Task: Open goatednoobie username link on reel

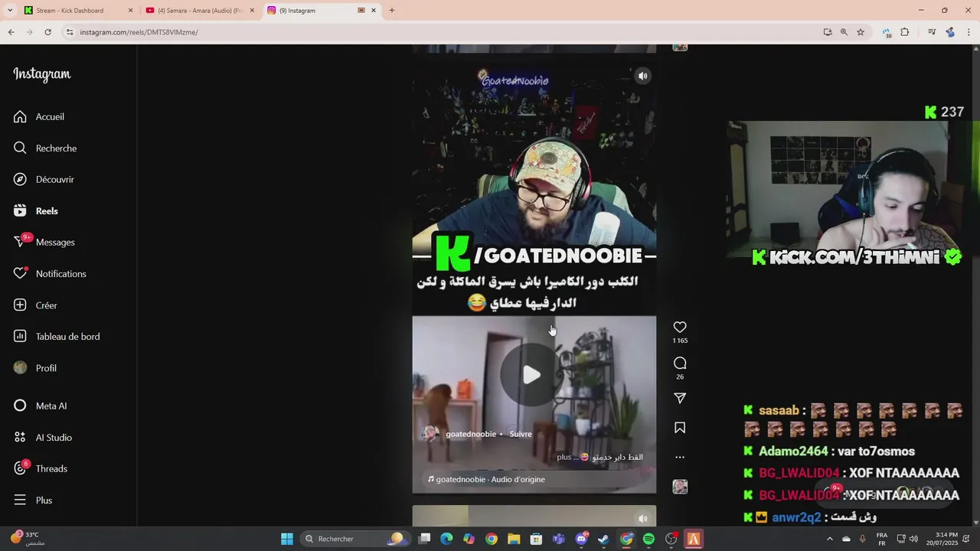Action: 471,434
